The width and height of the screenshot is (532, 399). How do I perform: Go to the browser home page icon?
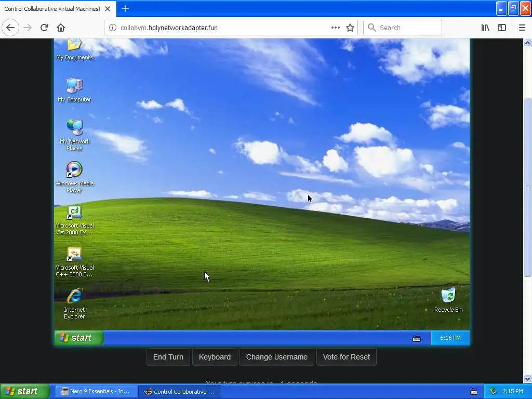tap(61, 28)
